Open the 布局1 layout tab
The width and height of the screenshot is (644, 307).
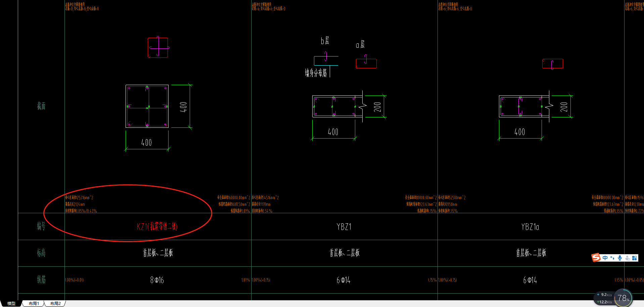tap(34, 303)
